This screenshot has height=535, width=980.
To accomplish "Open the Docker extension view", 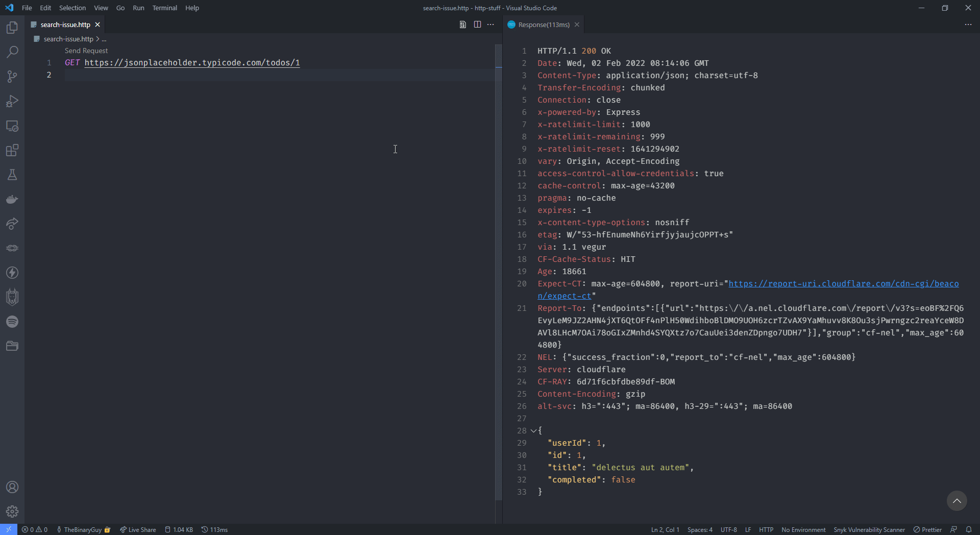I will tap(12, 199).
